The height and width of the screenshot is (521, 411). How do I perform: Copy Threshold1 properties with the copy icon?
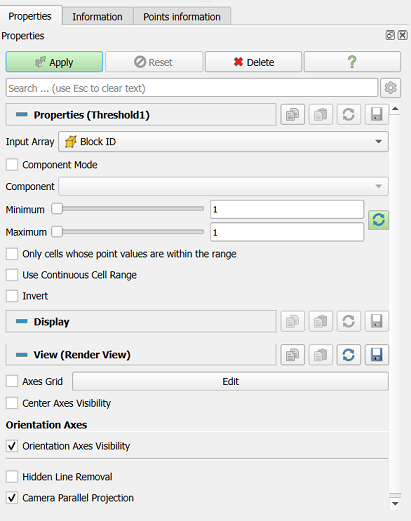(292, 115)
